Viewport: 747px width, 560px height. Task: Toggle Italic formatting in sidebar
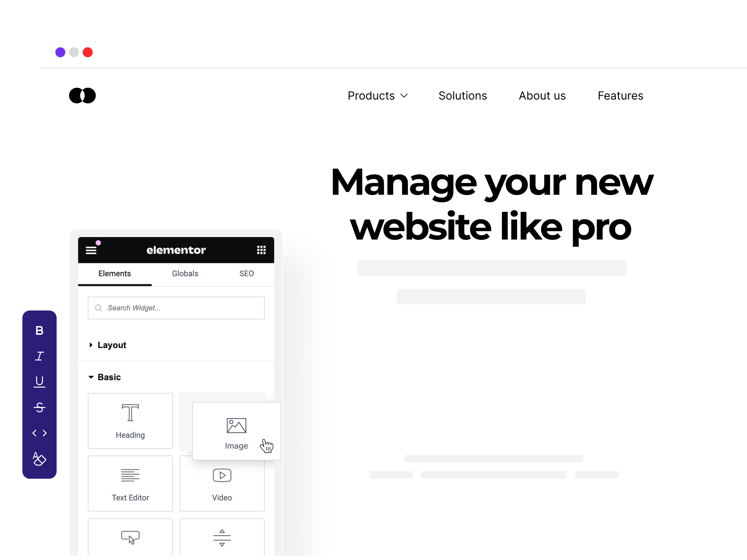click(39, 356)
